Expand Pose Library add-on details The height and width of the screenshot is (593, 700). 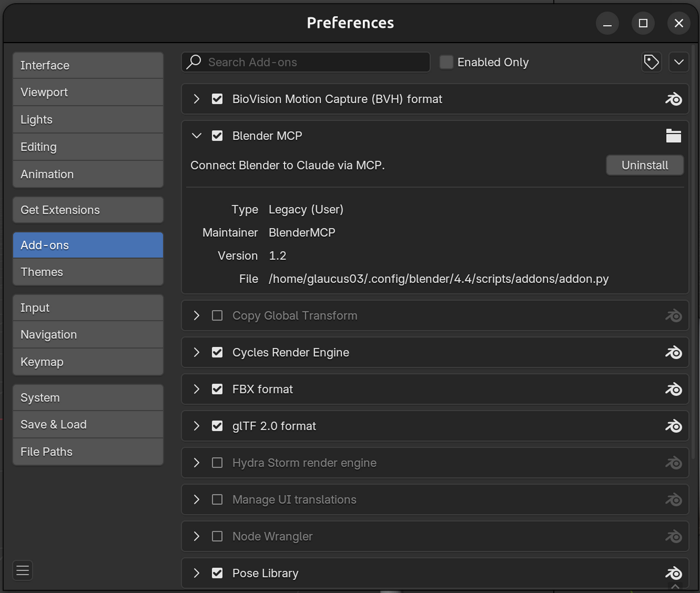coord(197,573)
